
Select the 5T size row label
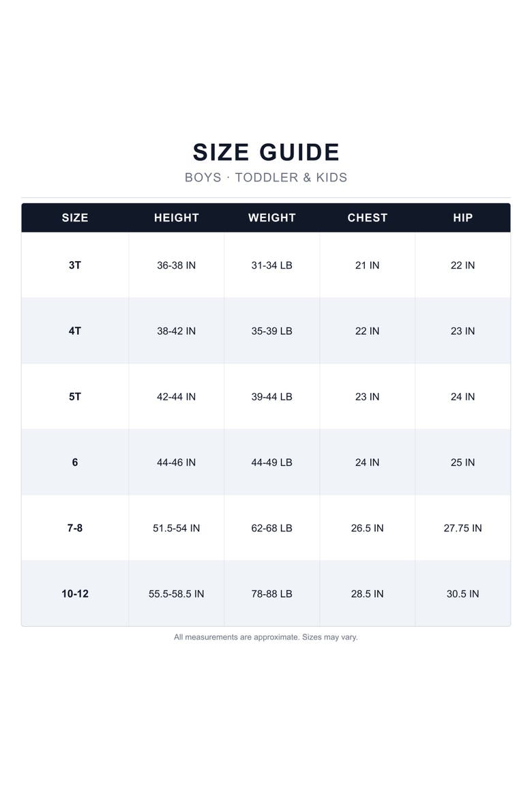point(75,396)
